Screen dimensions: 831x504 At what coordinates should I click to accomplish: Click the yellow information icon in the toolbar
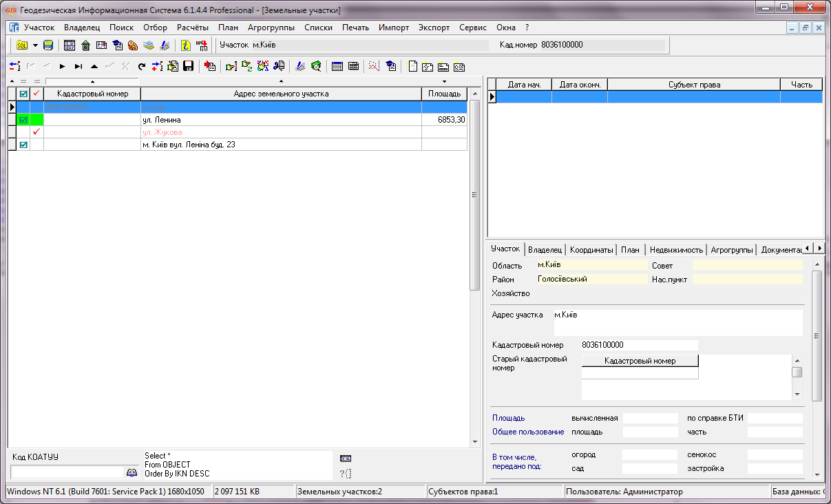185,45
